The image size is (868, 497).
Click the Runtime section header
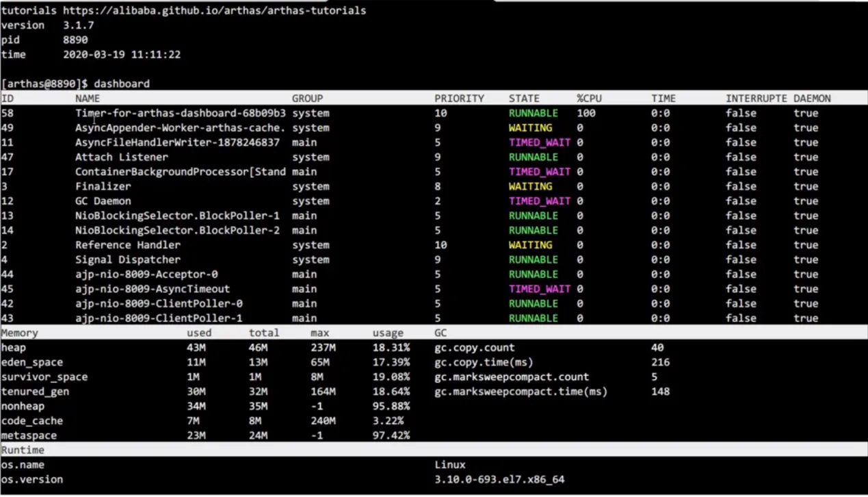23,450
